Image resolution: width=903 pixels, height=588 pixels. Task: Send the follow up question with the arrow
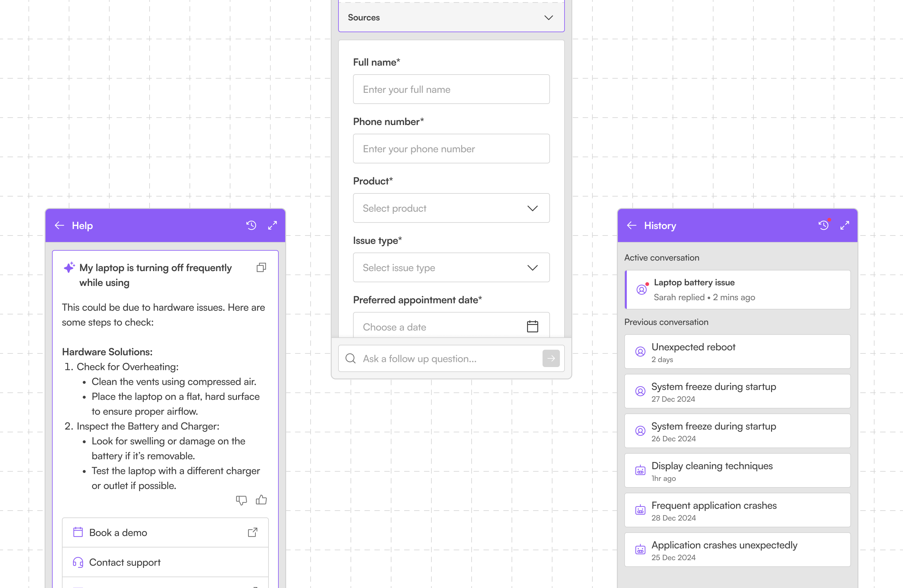[x=551, y=359]
